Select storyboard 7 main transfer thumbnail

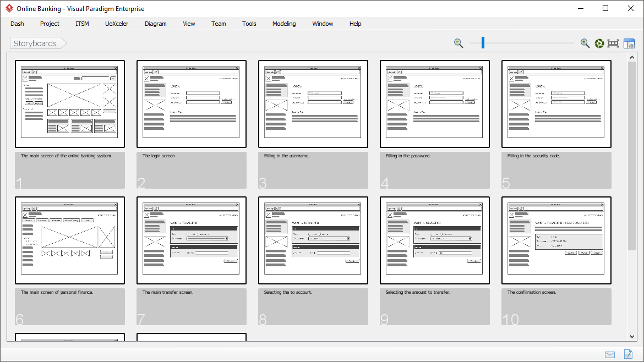click(x=192, y=240)
